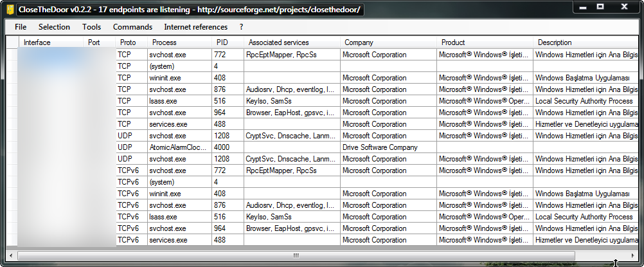Screen dimensions: 644x267
Task: Open the Internet references menu
Action: point(195,27)
